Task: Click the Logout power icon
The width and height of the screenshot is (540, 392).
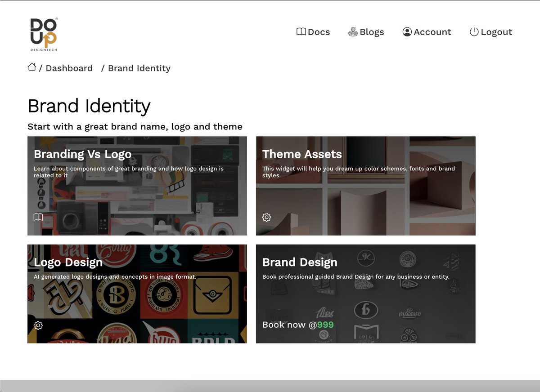Action: (474, 32)
